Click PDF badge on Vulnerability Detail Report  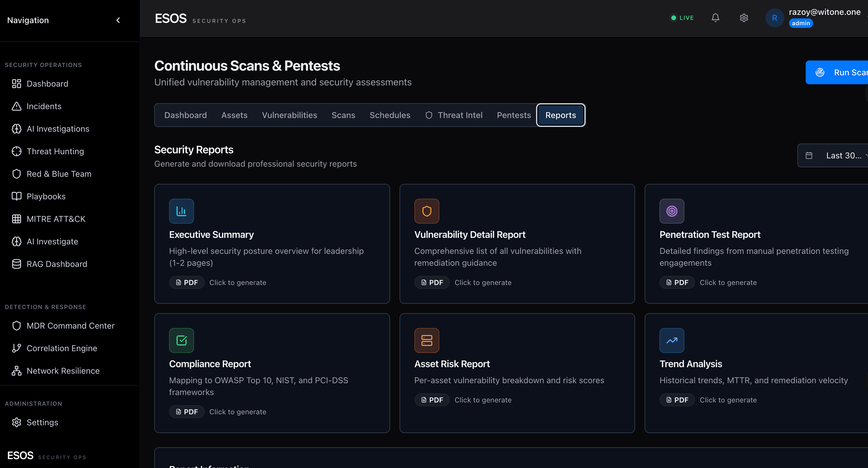pyautogui.click(x=432, y=282)
